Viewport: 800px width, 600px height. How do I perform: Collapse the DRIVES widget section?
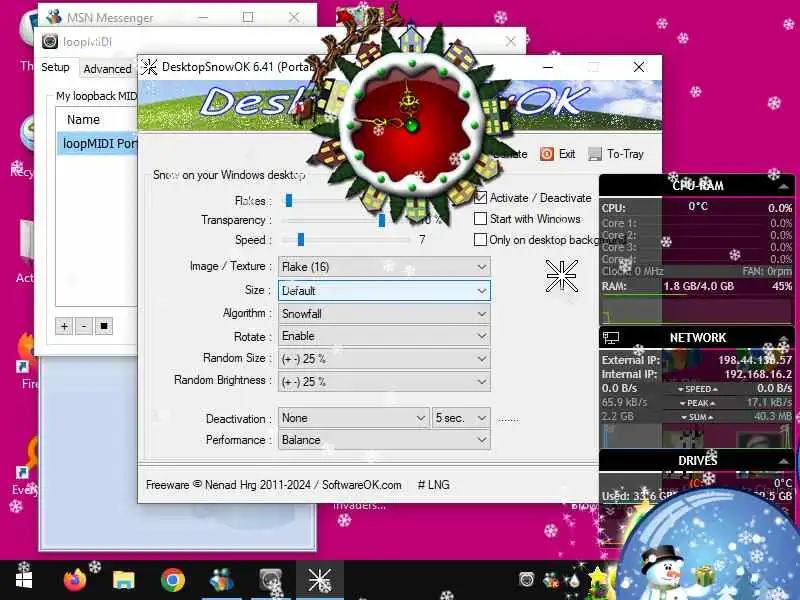(783, 461)
